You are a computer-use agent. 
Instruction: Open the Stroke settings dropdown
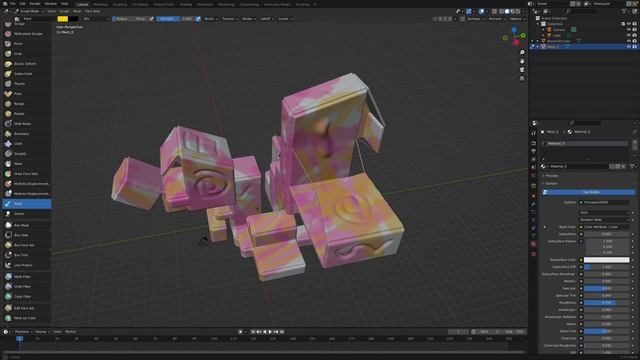[x=249, y=19]
